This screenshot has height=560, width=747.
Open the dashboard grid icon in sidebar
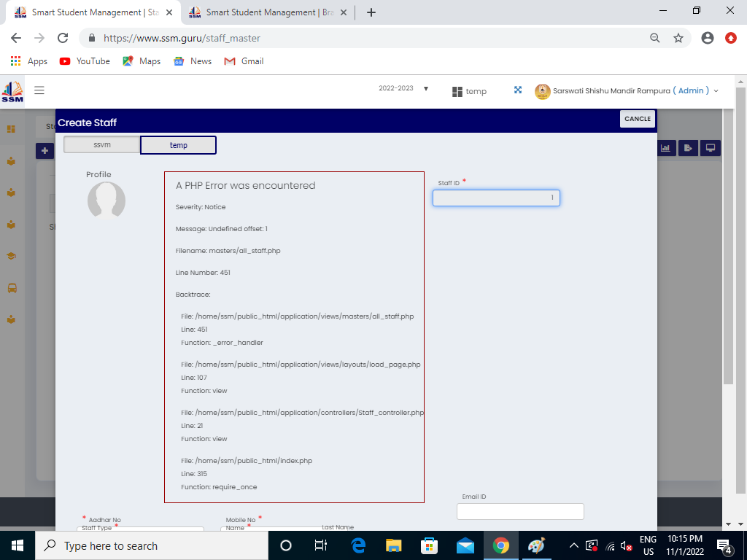click(x=11, y=129)
